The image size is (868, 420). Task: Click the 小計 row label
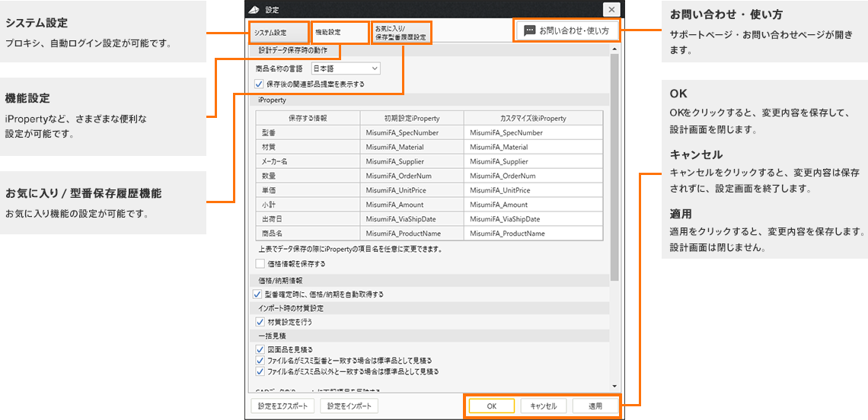pyautogui.click(x=268, y=205)
